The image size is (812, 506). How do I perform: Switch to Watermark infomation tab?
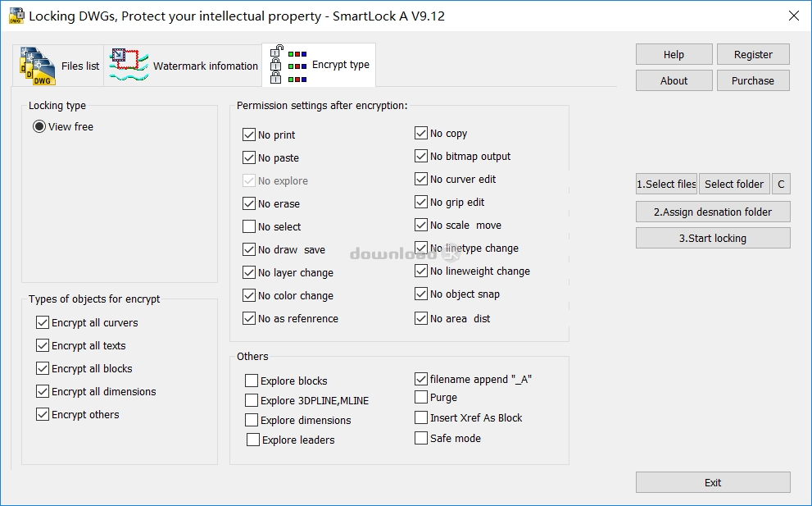pos(183,66)
